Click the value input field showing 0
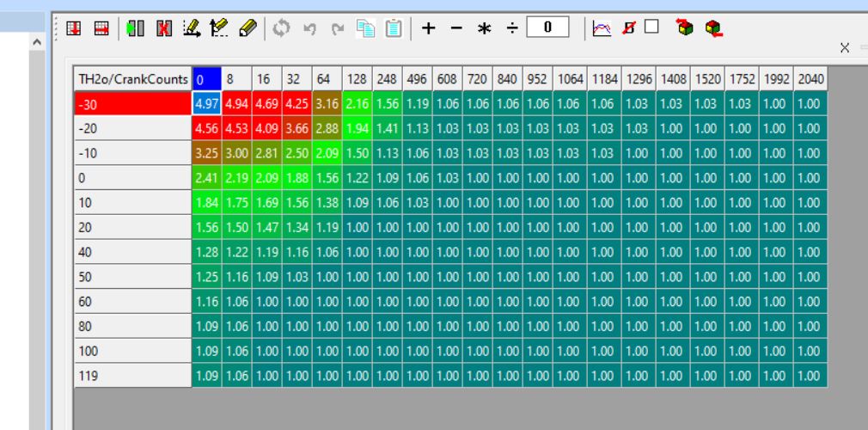The width and height of the screenshot is (868, 430). tap(547, 28)
